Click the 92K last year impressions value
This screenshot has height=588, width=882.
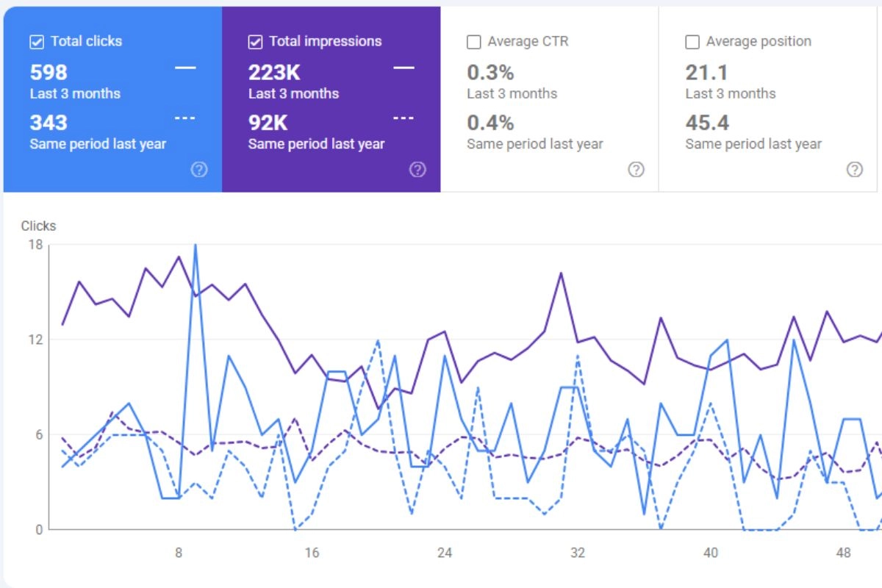268,123
